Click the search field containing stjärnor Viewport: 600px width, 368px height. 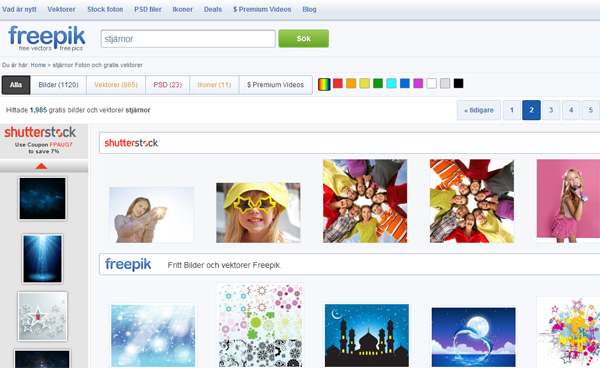(188, 39)
